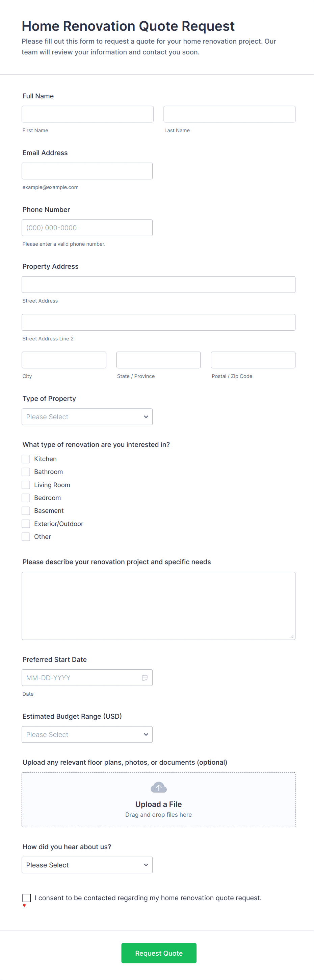Expand the Estimated Budget Range dropdown
The image size is (314, 980).
pyautogui.click(x=87, y=735)
